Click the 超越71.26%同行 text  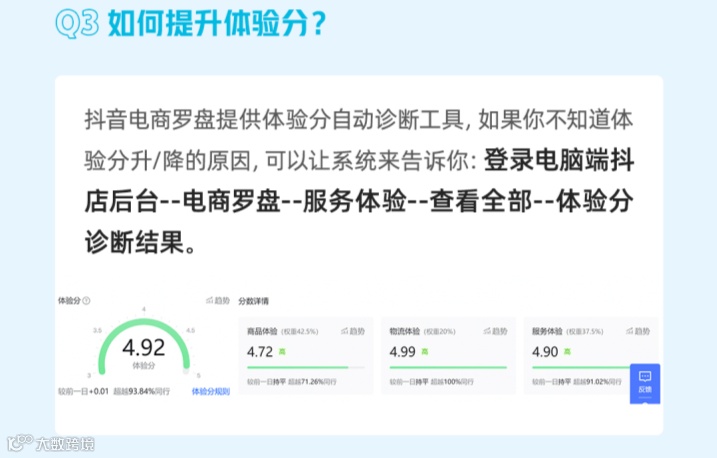coord(312,382)
